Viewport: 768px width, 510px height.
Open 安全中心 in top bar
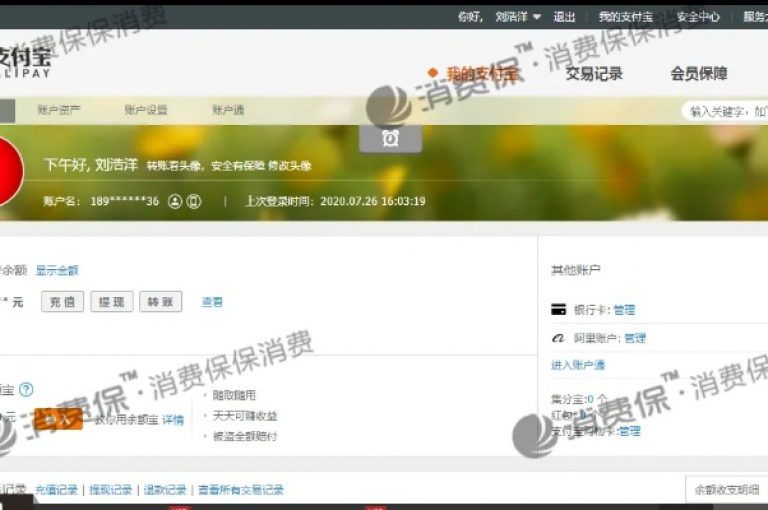[x=698, y=17]
